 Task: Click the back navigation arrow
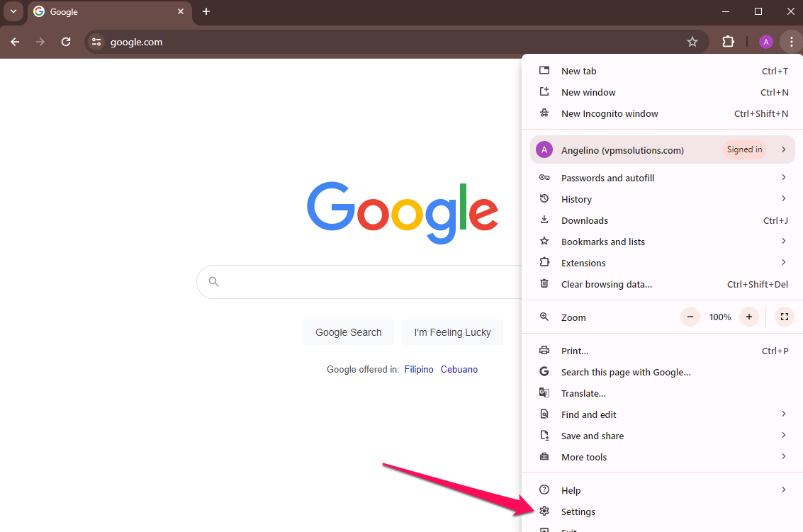15,42
